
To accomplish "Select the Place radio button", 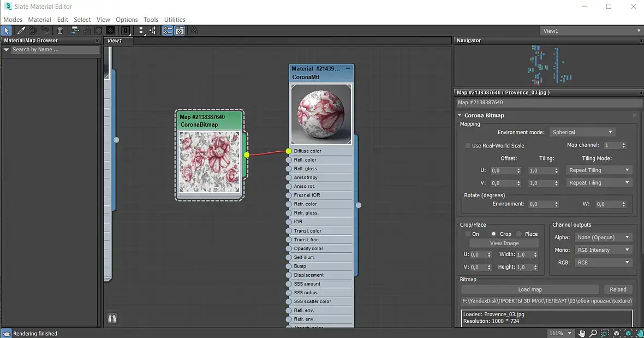I will (519, 234).
